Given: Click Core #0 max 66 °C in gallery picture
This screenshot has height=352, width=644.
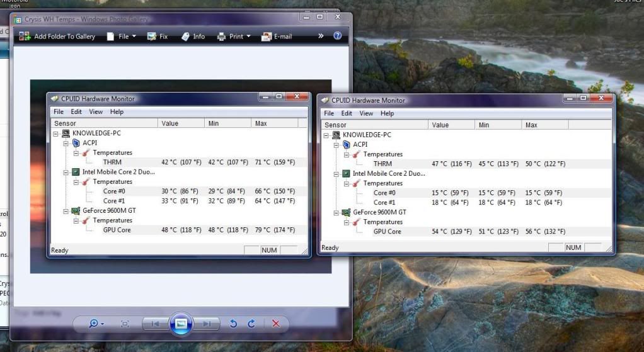Looking at the screenshot, I should (x=275, y=191).
